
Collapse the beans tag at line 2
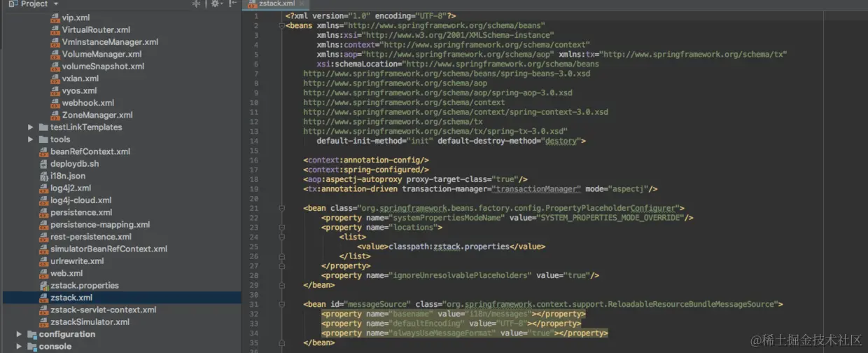coord(281,26)
